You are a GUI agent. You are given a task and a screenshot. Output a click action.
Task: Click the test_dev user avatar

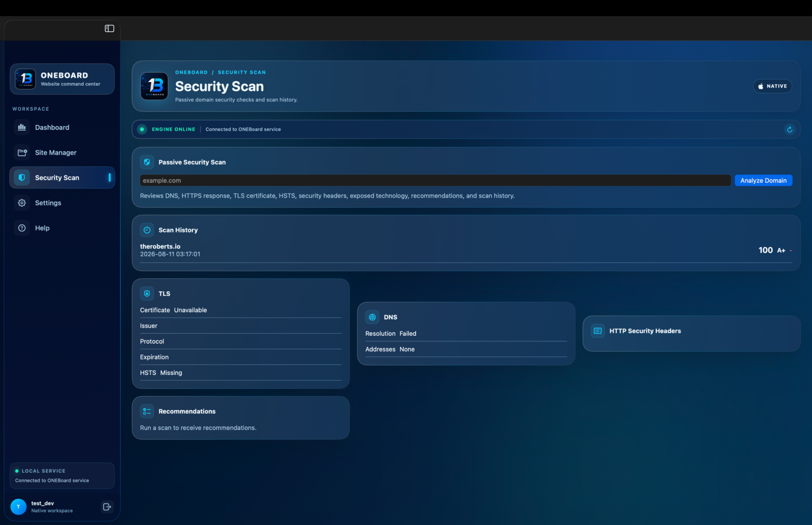point(18,507)
